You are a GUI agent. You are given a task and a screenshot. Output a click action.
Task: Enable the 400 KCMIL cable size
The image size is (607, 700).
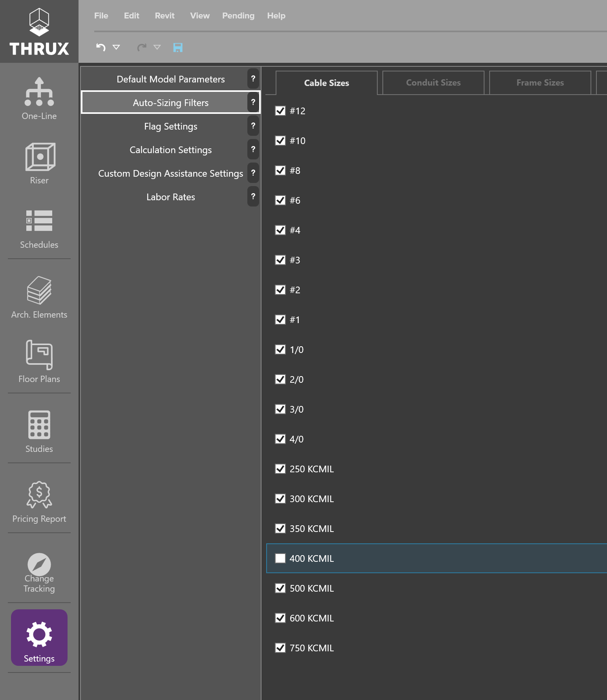point(280,558)
